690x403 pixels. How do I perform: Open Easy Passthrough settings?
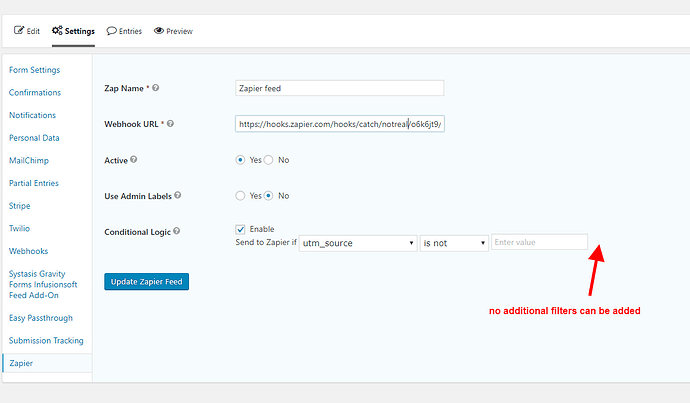click(x=40, y=318)
